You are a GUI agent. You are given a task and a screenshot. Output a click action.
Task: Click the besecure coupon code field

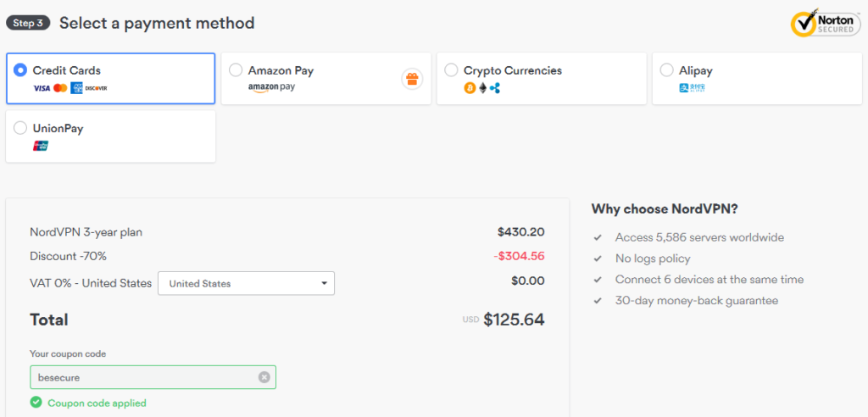[x=153, y=377]
